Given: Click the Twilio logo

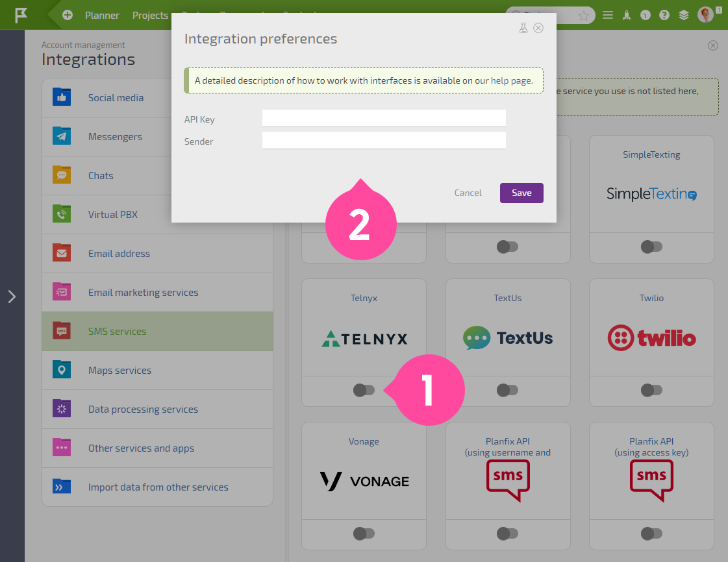Looking at the screenshot, I should pyautogui.click(x=651, y=338).
